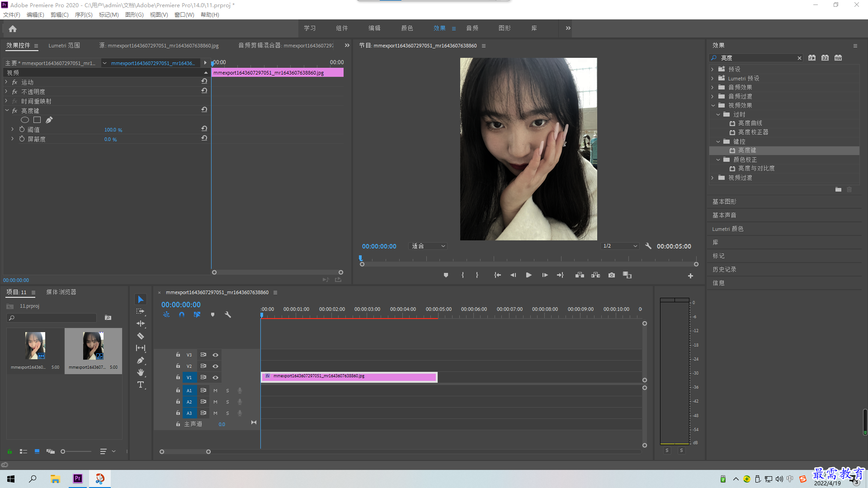Image resolution: width=868 pixels, height=488 pixels.
Task: Open the 媒体浏览器 tab
Action: [x=61, y=292]
